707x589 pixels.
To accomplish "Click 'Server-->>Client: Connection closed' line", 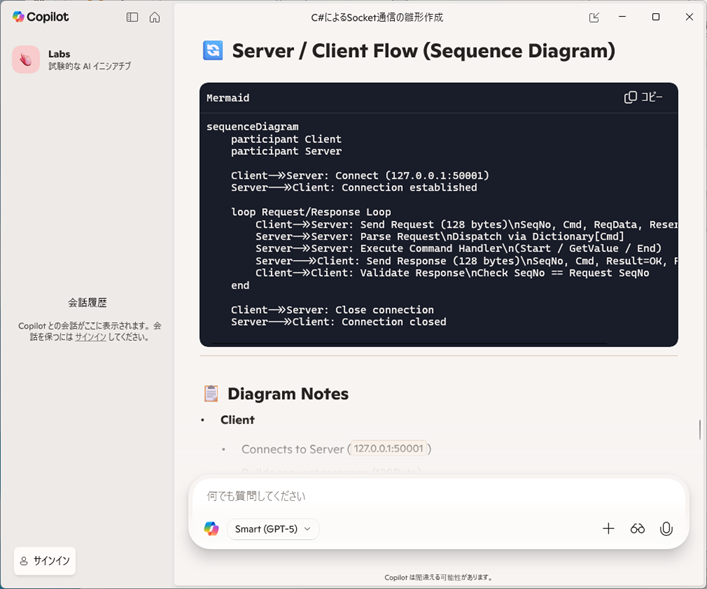I will tap(339, 322).
